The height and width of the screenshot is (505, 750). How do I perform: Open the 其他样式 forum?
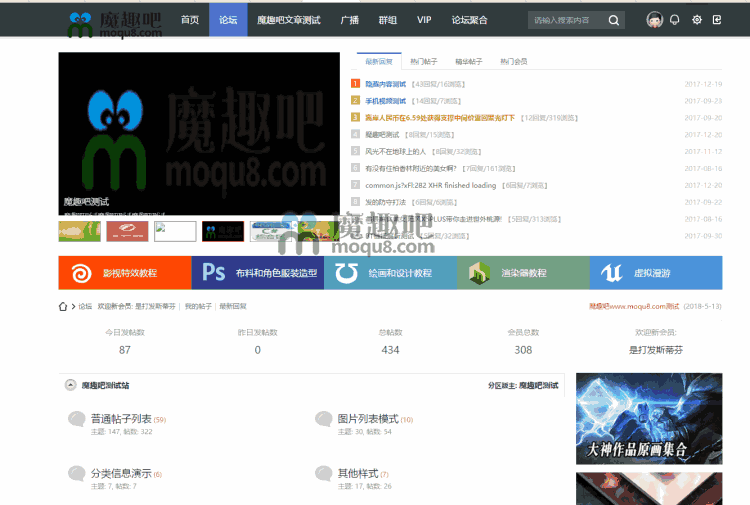358,473
